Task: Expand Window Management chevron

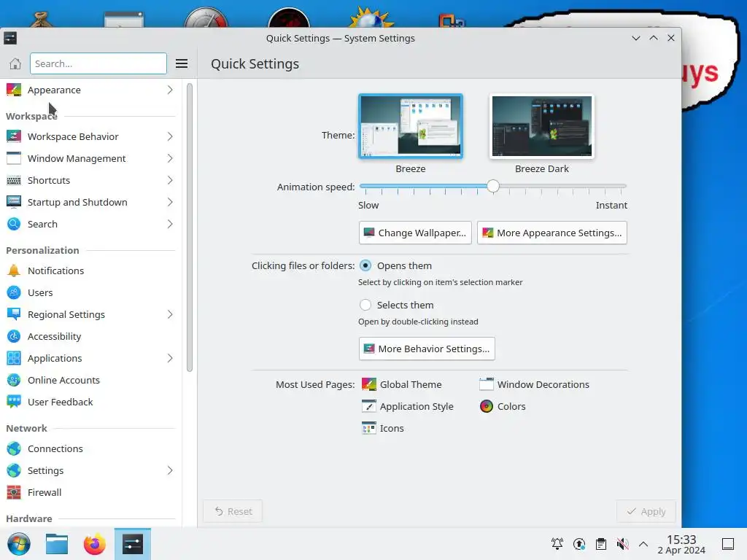Action: pos(170,158)
